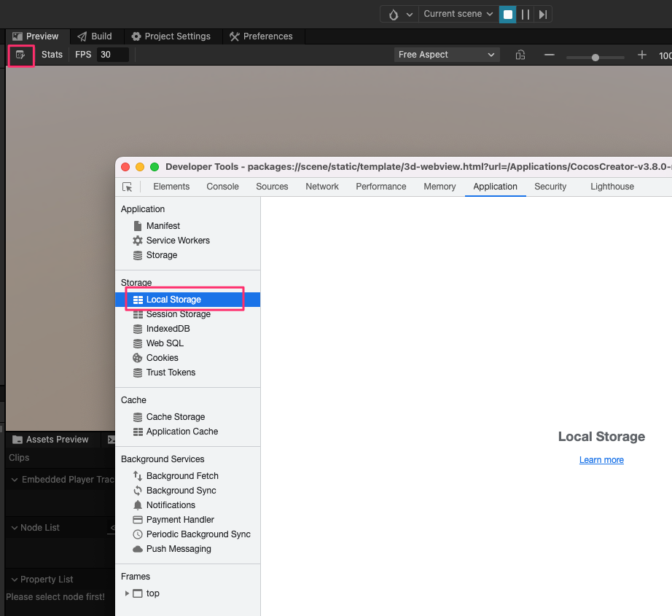Minimize the Developer Tools window
672x616 pixels.
coord(140,167)
